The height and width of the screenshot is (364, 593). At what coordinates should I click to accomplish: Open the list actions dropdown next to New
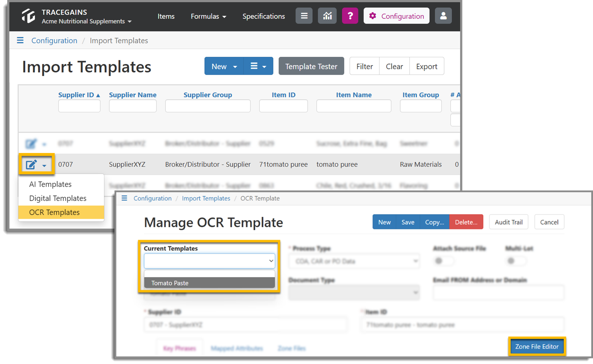pos(258,66)
